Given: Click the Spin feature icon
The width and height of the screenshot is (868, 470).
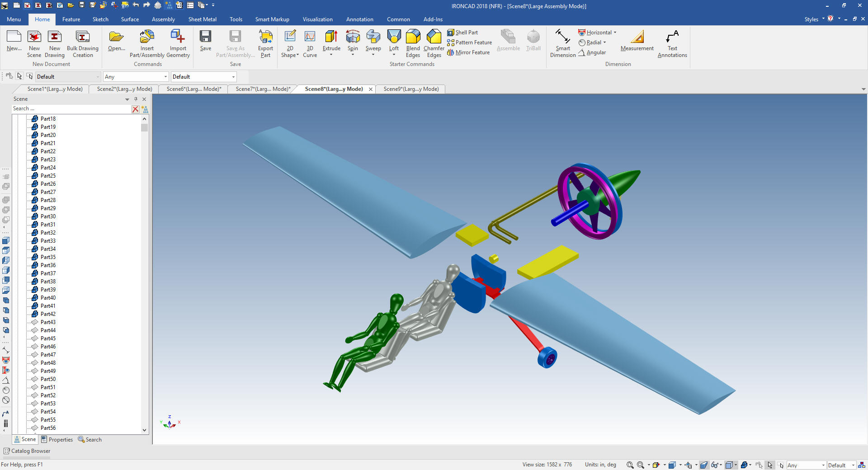Looking at the screenshot, I should tap(353, 37).
